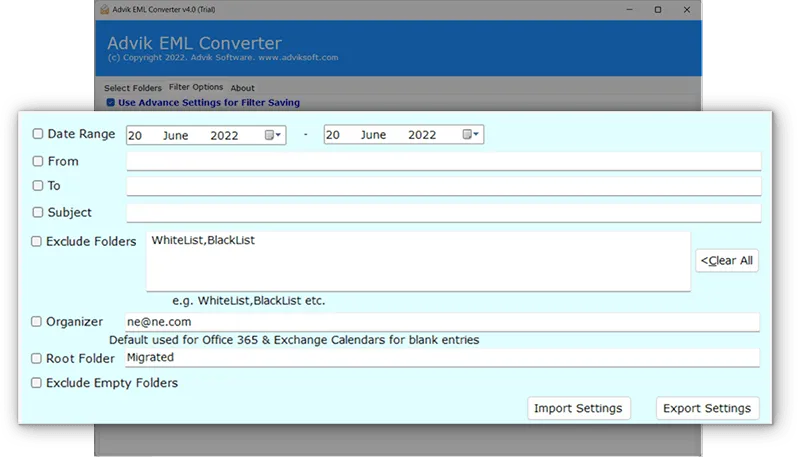Minimize the Advik EML Converter window
This screenshot has height=457, width=798.
coord(630,10)
